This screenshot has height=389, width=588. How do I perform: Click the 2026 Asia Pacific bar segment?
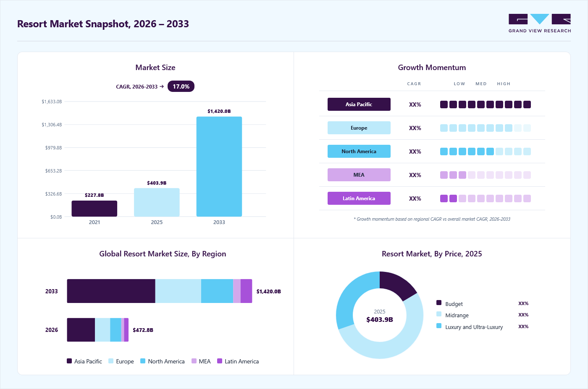81,330
